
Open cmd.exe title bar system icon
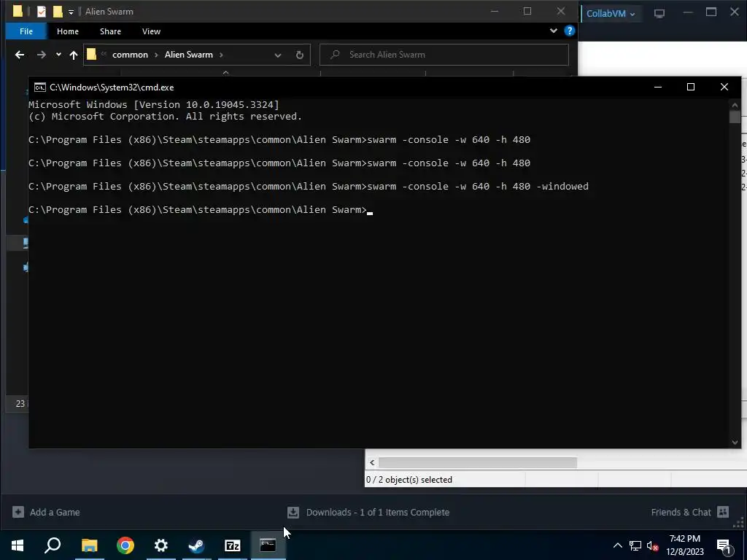[x=40, y=87]
